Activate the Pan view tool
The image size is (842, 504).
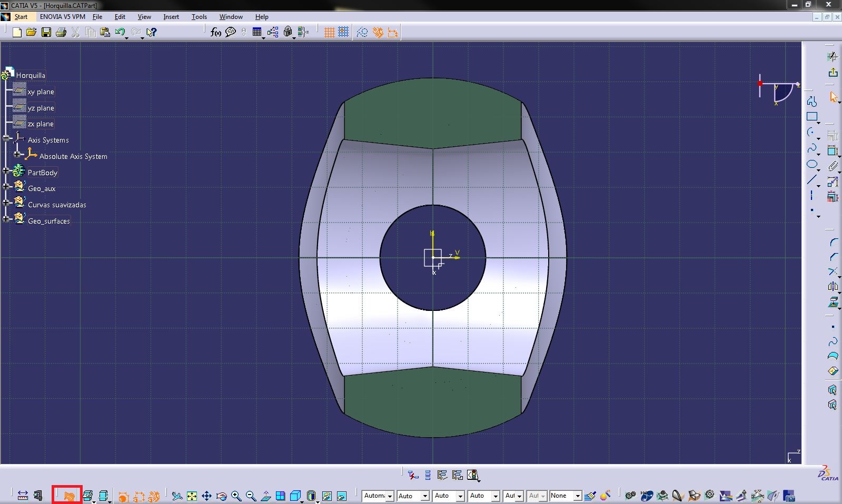[x=206, y=496]
